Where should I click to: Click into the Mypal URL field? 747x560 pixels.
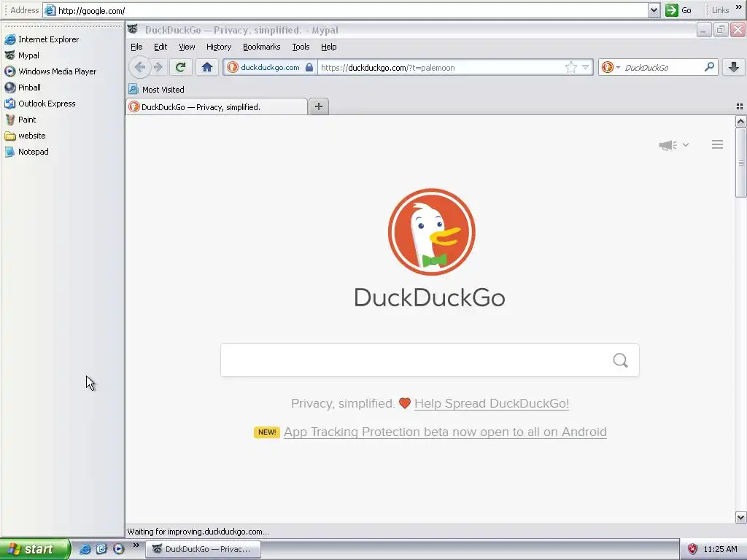tap(441, 68)
